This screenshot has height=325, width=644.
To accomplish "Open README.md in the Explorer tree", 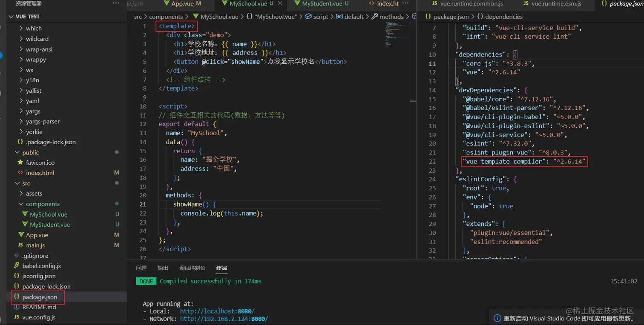I will tap(39, 307).
